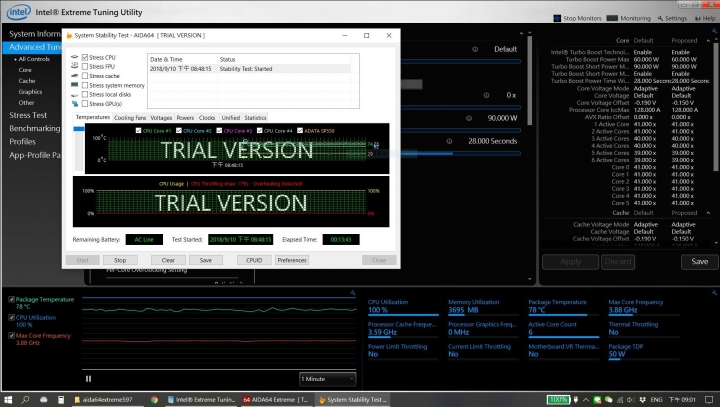Click the info icon beside 28.000 Seconds
The height and width of the screenshot is (407, 720).
tap(450, 141)
